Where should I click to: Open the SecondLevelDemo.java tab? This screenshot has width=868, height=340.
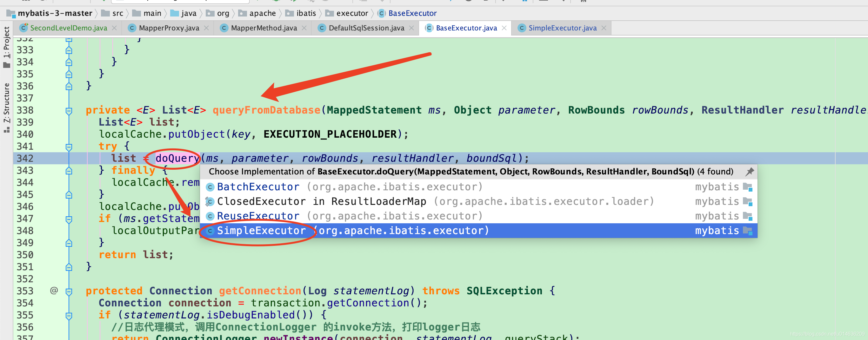tap(68, 28)
